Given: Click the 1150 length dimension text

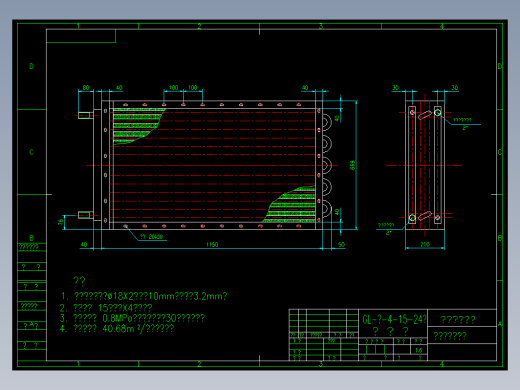Looking at the screenshot, I should [x=212, y=244].
